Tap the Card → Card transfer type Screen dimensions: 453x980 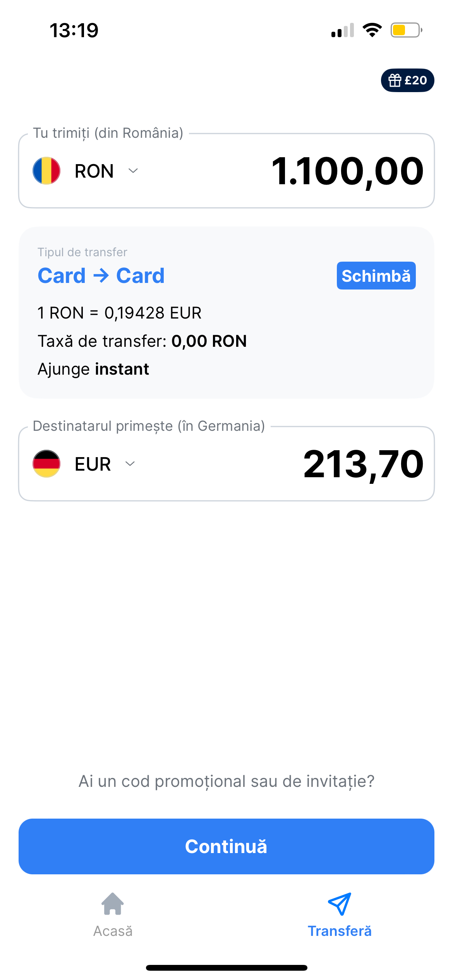(x=101, y=276)
